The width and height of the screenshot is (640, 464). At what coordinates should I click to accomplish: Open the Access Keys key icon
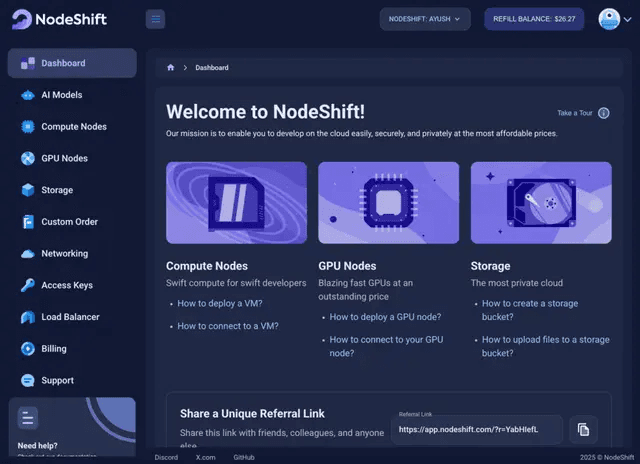point(28,285)
